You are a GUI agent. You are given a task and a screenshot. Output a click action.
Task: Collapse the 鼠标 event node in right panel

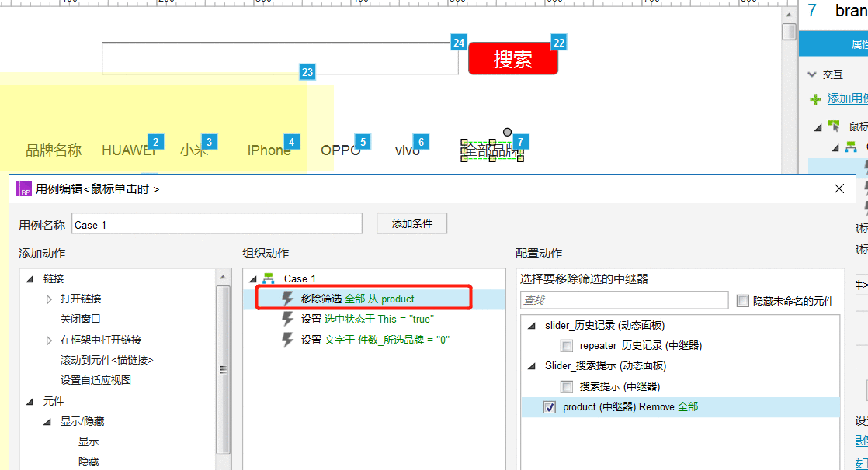(818, 128)
